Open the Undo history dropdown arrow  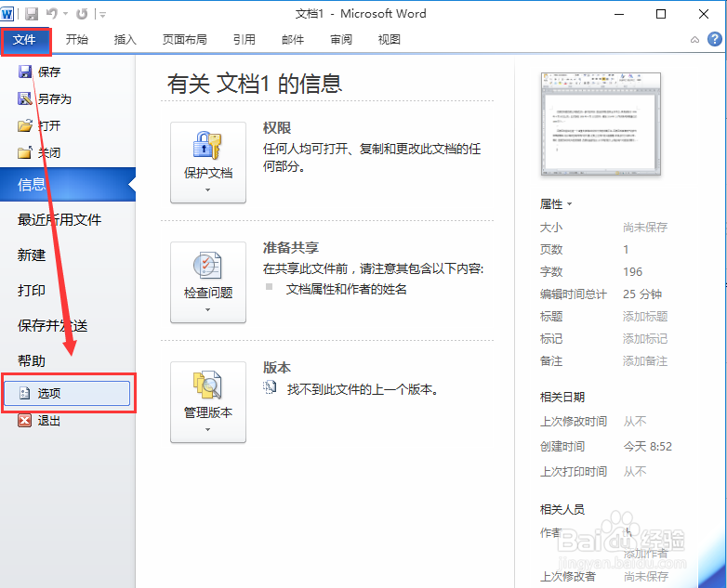coord(65,14)
